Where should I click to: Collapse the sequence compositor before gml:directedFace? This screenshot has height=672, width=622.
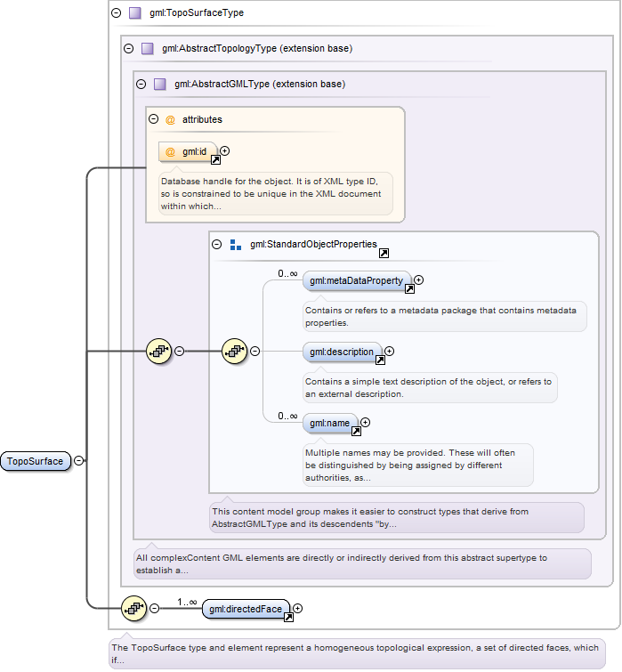point(155,608)
